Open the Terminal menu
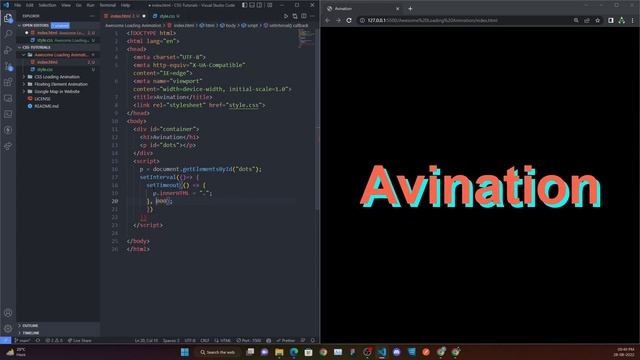Screen dimensions: 640x360 108,5
